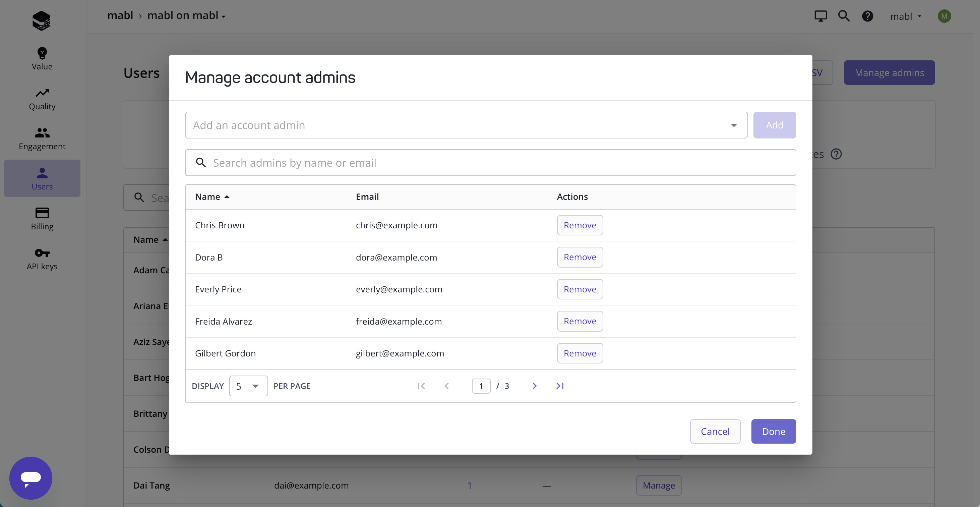Go to next page of admins

tap(535, 386)
